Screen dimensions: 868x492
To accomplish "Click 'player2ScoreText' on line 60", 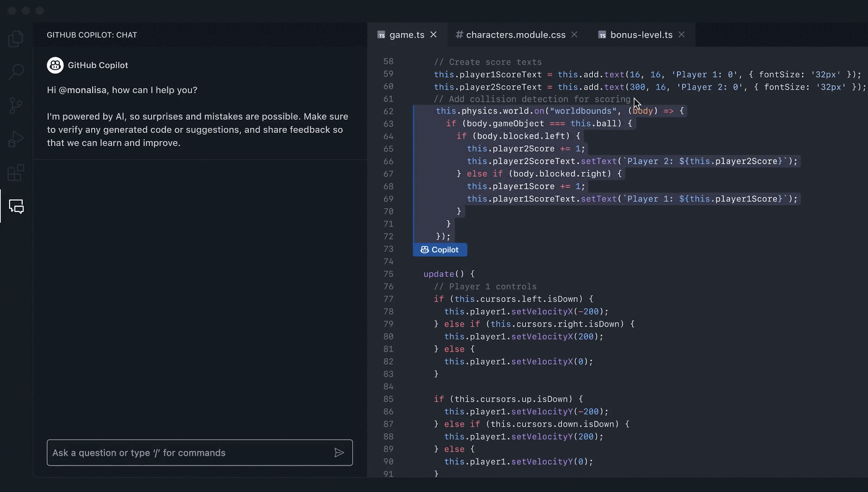I will click(x=501, y=87).
